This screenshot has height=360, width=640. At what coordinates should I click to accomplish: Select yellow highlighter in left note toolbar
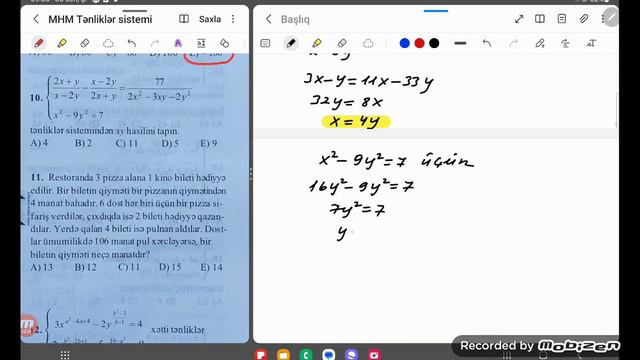62,43
